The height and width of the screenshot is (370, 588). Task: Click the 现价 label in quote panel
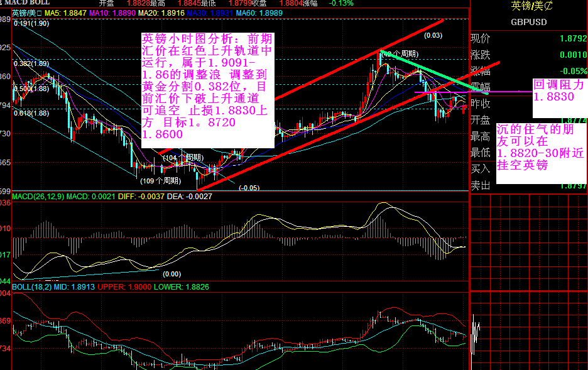(481, 38)
